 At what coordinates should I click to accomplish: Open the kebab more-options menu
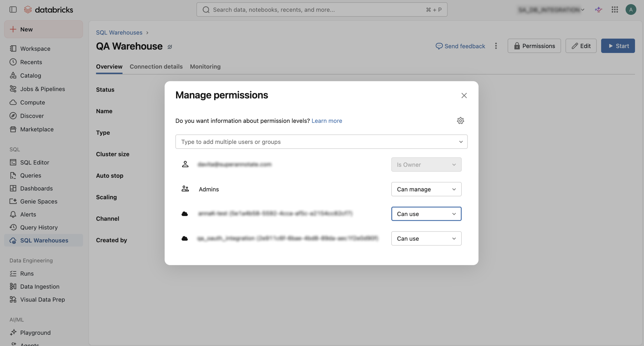point(496,46)
